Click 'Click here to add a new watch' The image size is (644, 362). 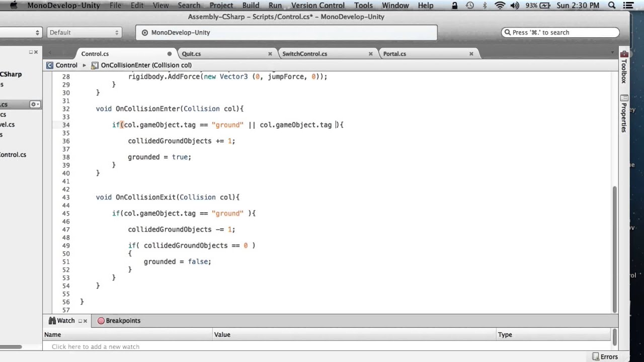coord(95,346)
